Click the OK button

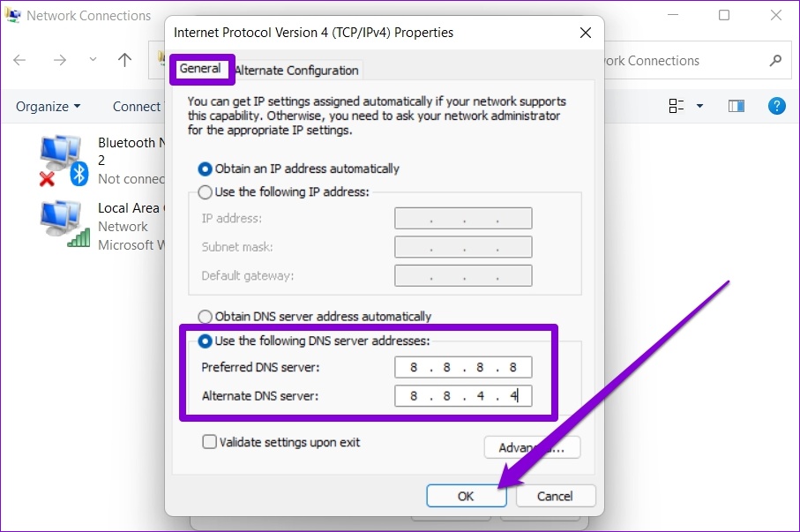pyautogui.click(x=467, y=496)
